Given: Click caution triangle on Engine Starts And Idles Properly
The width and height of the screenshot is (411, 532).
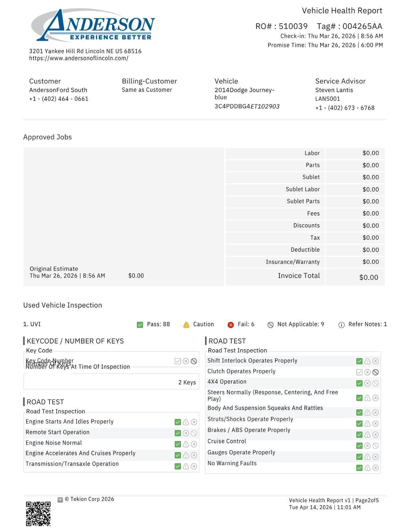Looking at the screenshot, I should click(186, 422).
